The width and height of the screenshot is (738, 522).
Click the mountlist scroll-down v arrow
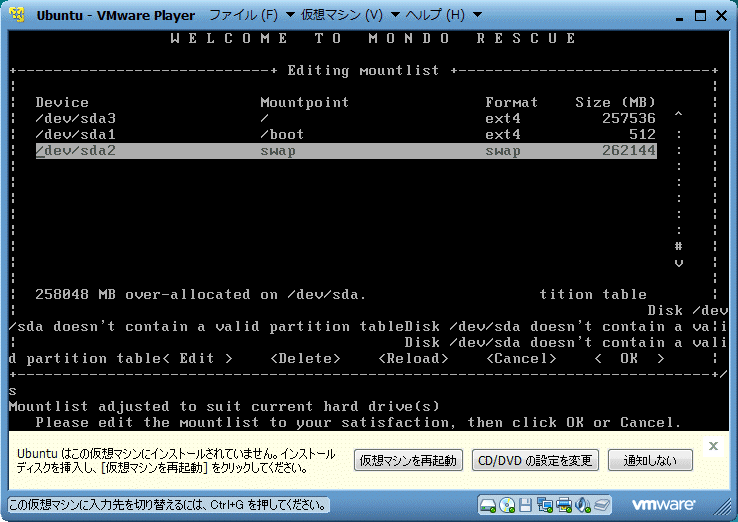tap(679, 262)
